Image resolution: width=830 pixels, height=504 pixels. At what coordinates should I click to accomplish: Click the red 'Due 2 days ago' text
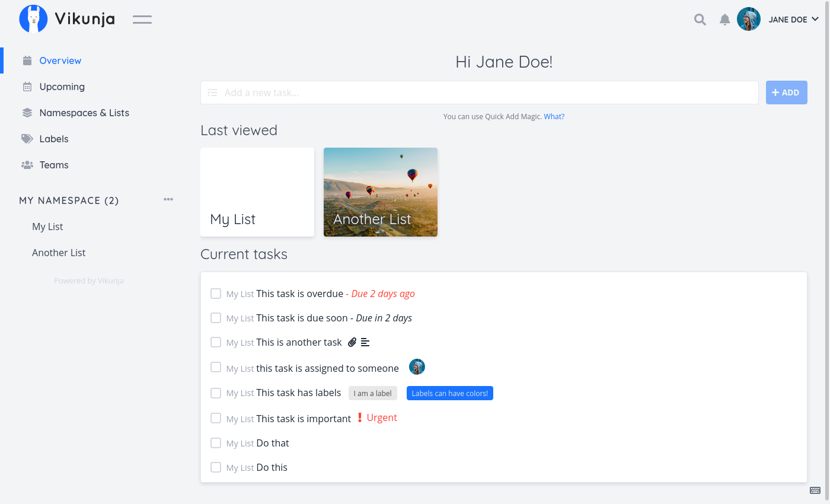coord(383,294)
